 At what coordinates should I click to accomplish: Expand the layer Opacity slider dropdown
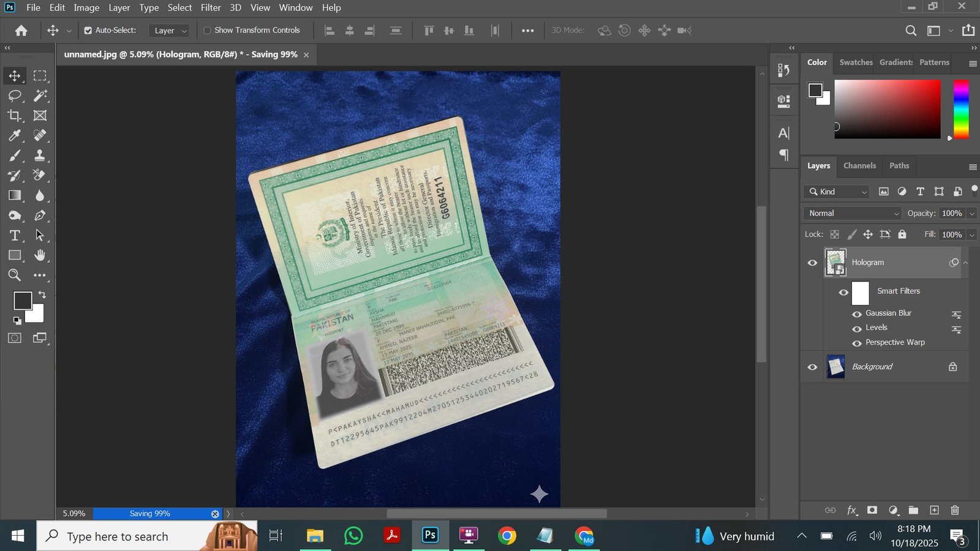coord(971,213)
